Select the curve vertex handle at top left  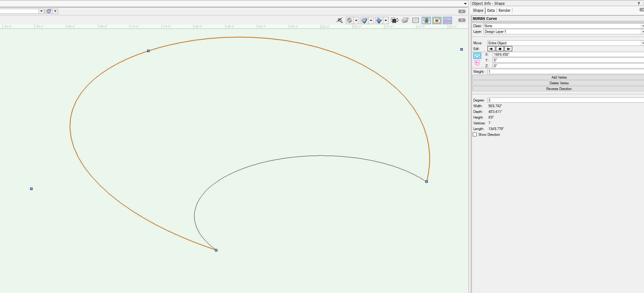(x=148, y=51)
